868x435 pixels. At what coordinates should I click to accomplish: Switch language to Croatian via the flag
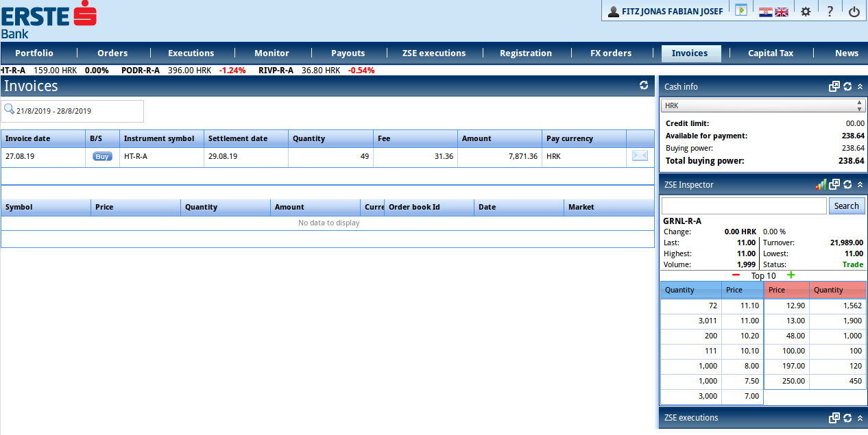[x=766, y=12]
